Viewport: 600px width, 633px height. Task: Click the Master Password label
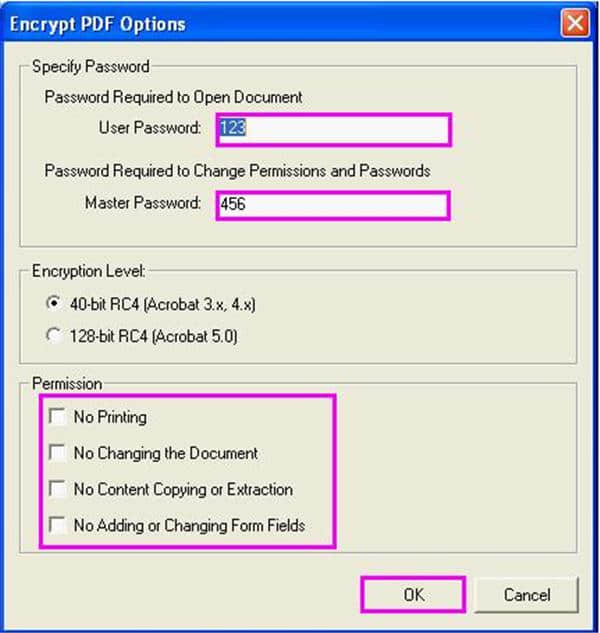tap(143, 203)
